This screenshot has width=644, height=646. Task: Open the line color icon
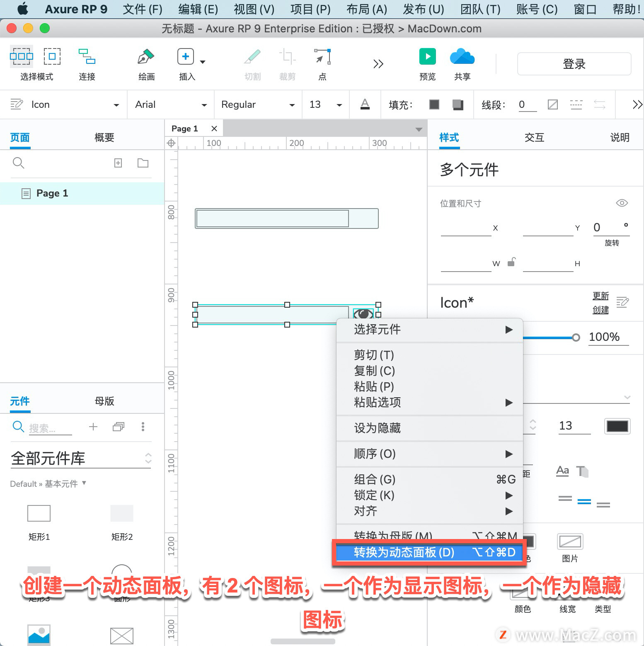553,104
